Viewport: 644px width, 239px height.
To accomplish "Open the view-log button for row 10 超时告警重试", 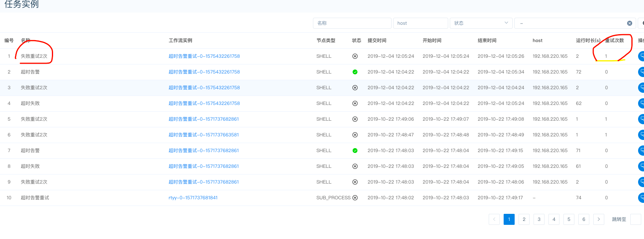I will [641, 198].
